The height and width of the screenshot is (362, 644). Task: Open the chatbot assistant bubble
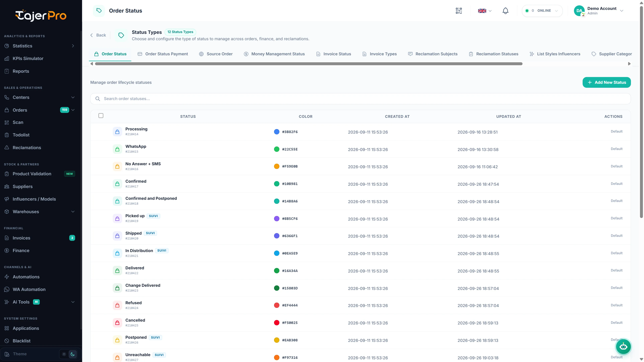click(x=623, y=347)
